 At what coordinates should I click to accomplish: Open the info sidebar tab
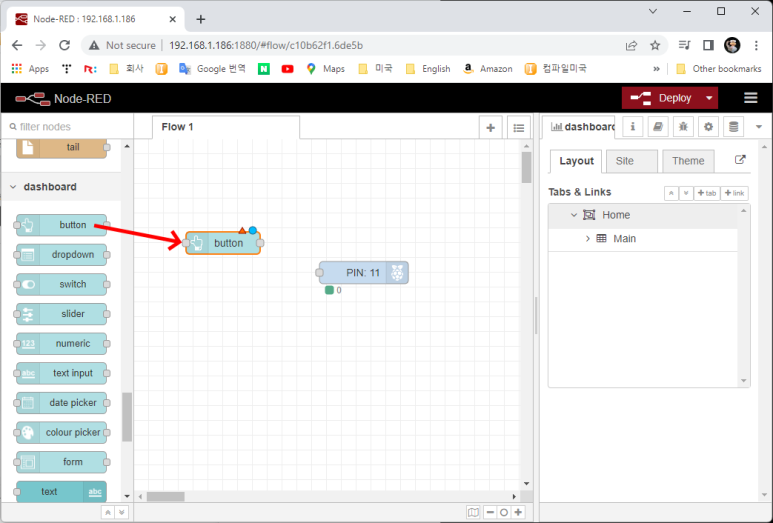[633, 127]
